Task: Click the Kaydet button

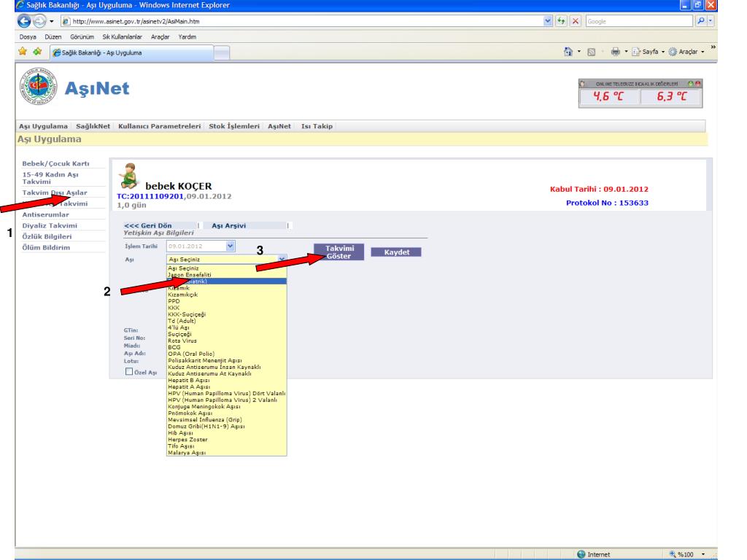Action: pos(396,252)
